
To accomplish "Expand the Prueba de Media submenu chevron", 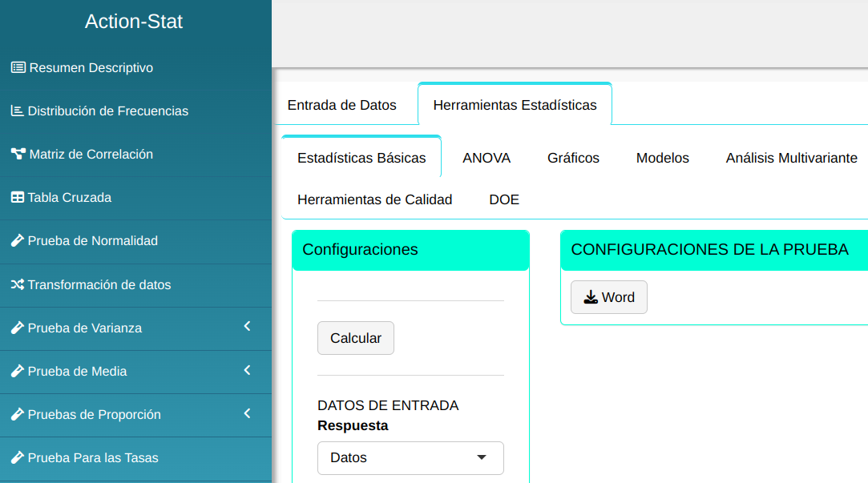I will pos(248,370).
